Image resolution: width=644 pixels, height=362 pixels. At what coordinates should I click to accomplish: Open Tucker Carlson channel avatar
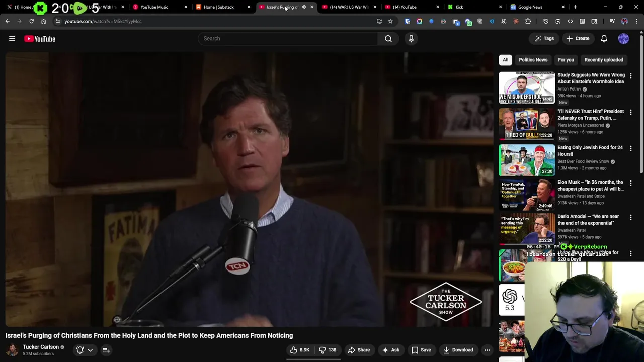(12, 350)
